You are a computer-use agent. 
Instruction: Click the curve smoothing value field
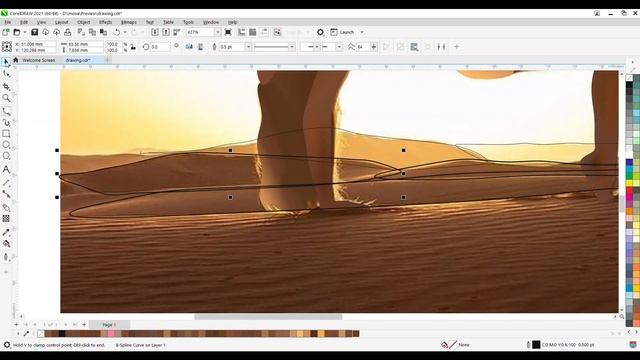362,47
